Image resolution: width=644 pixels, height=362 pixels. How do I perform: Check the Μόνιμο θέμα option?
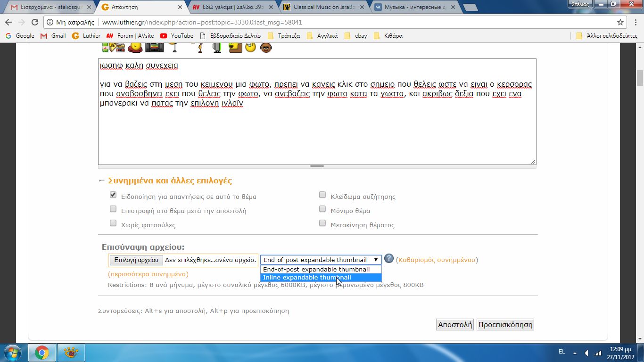[322, 209]
